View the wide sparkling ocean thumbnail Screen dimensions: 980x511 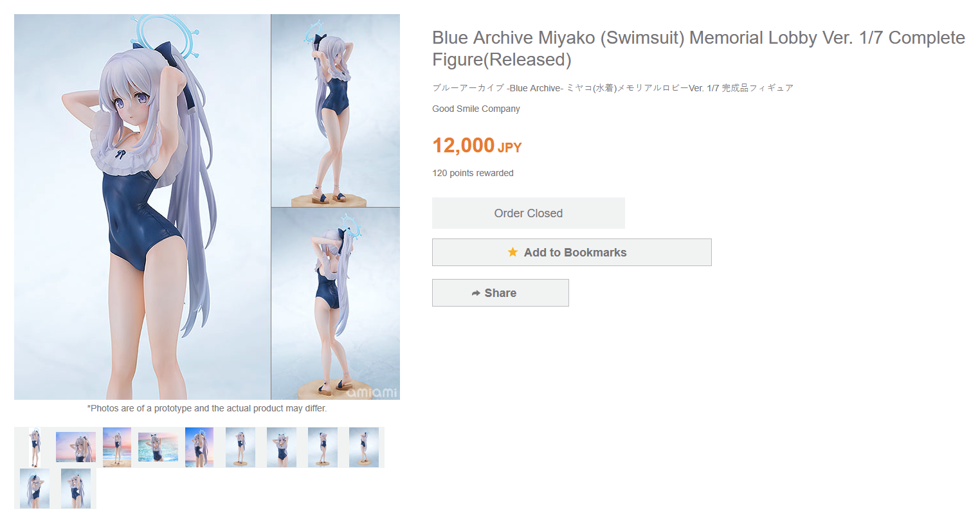158,447
